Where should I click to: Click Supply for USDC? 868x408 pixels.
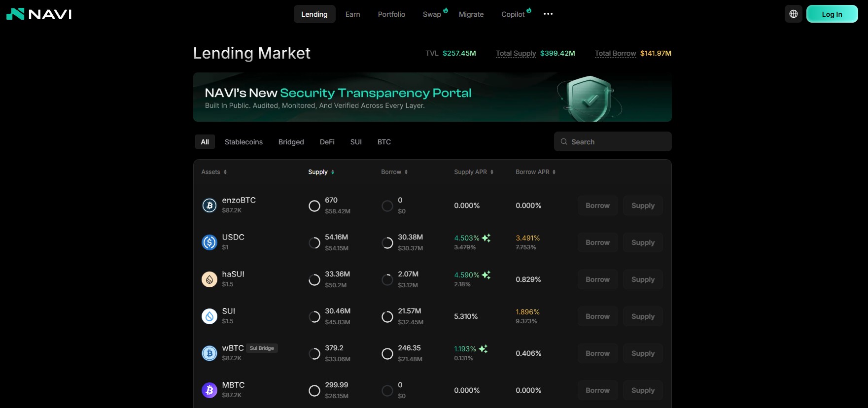(643, 242)
